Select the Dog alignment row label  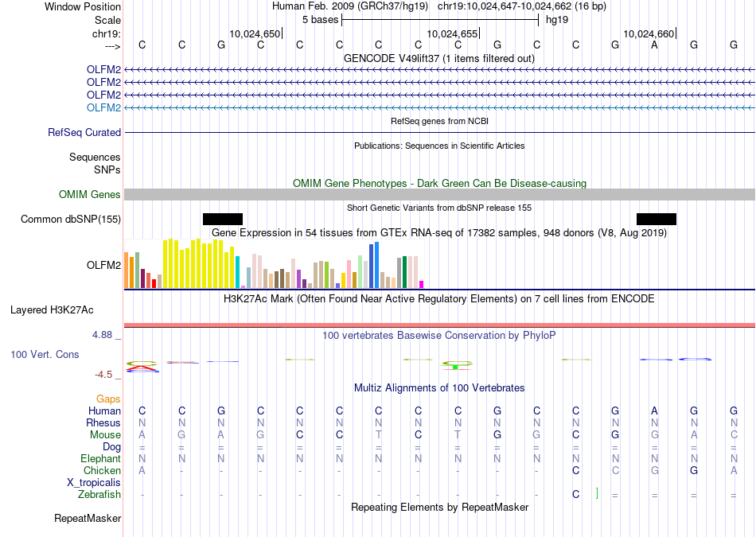click(111, 447)
